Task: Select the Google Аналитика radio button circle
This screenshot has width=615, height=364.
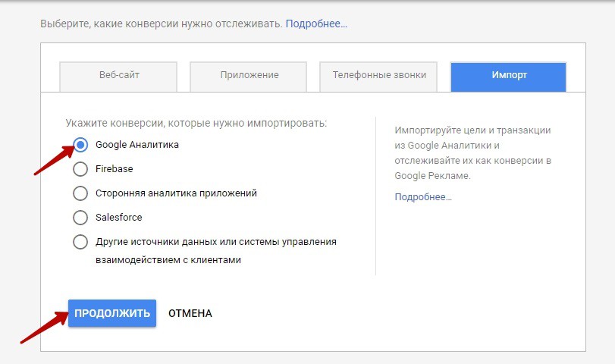Action: point(80,145)
